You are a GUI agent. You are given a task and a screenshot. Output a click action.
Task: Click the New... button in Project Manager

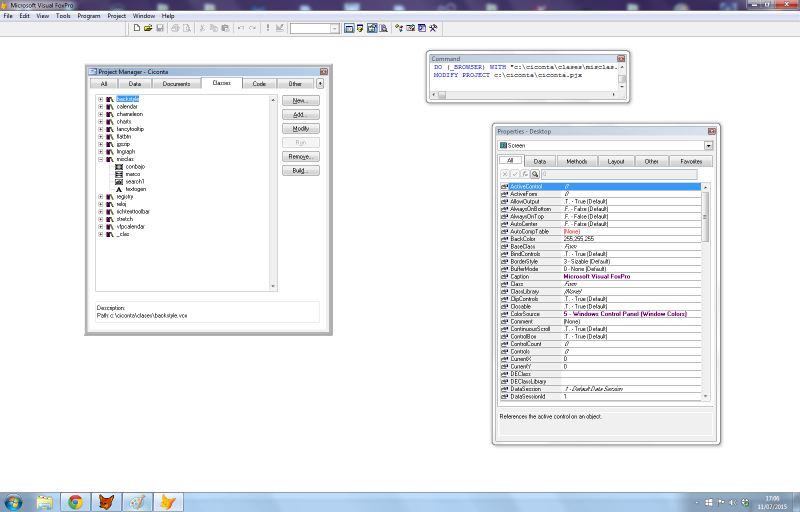pos(301,100)
